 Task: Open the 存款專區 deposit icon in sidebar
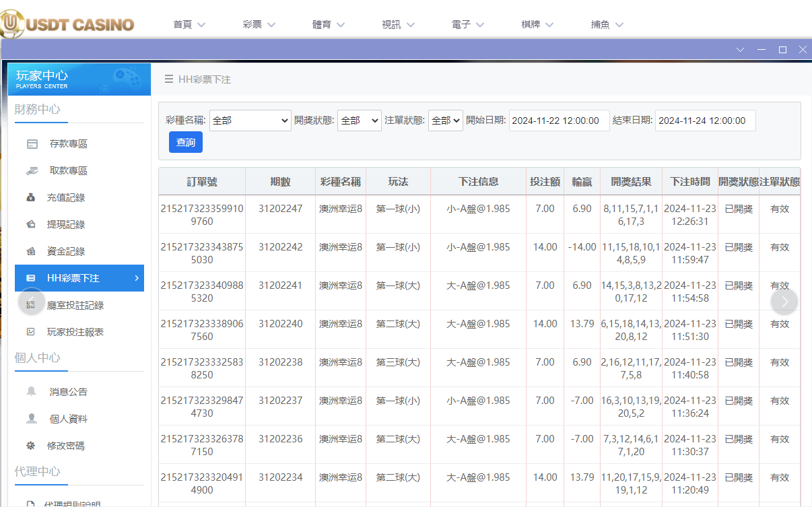(32, 143)
